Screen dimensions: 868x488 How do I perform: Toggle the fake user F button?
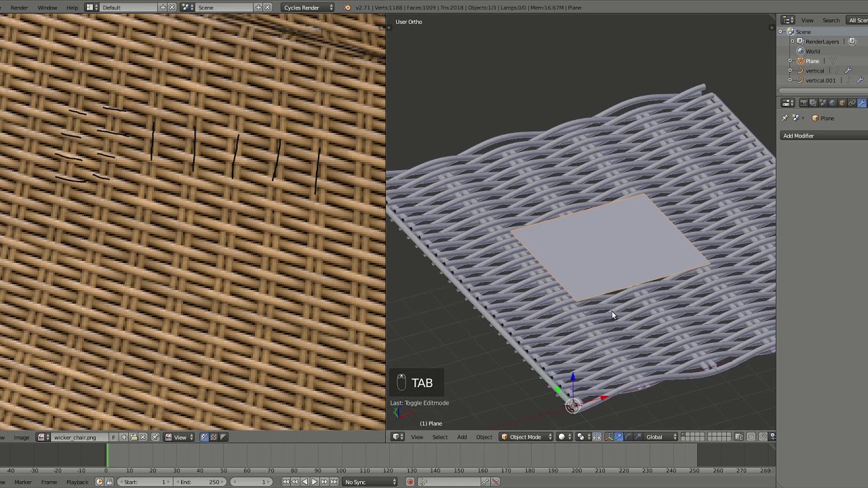pyautogui.click(x=113, y=437)
